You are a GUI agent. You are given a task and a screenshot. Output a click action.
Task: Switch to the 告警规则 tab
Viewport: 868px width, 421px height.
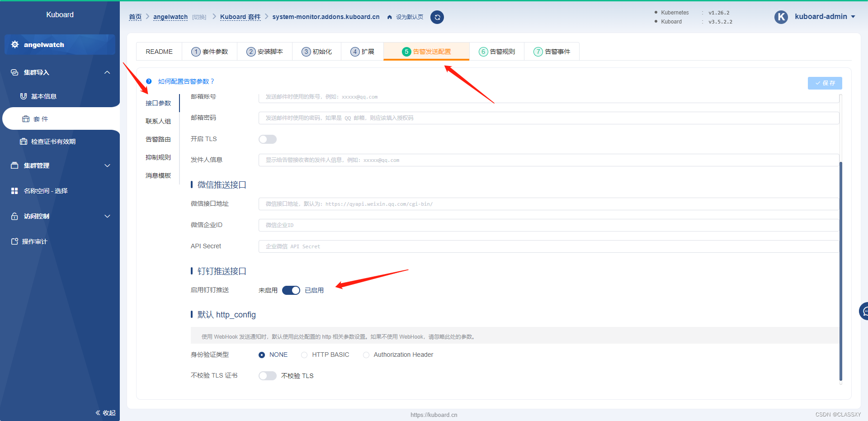pos(497,52)
